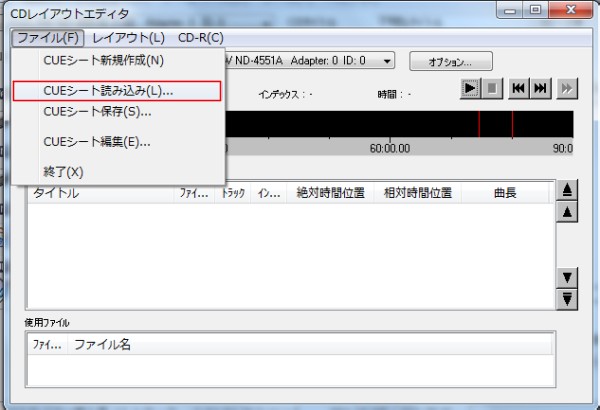Image resolution: width=600 pixels, height=410 pixels.
Task: Open the CD-R(C) menu
Action: 200,37
